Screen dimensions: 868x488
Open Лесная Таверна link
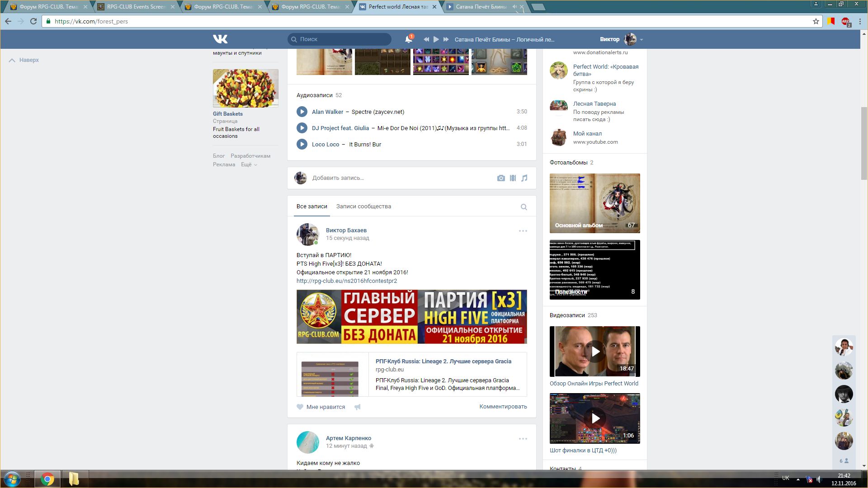click(x=594, y=104)
